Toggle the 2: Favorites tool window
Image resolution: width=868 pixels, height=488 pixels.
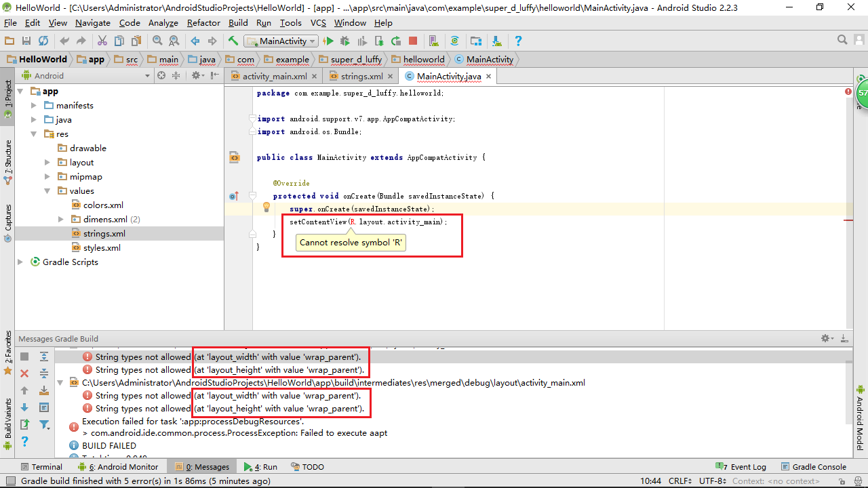click(7, 352)
